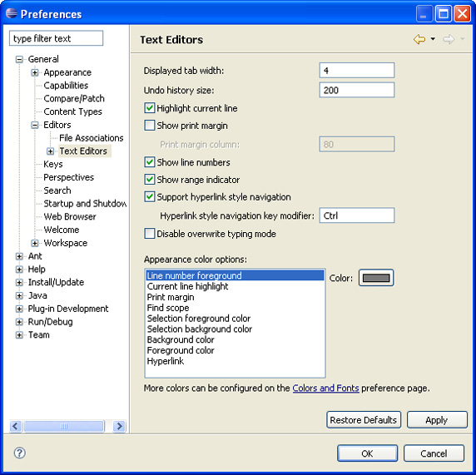Image resolution: width=476 pixels, height=475 pixels.
Task: Expand the Text Editors tree node
Action: [51, 151]
